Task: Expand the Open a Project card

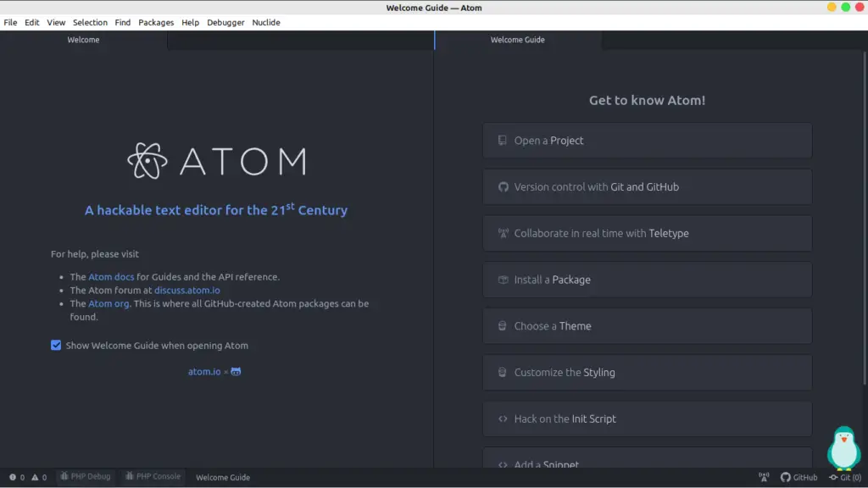Action: point(647,141)
